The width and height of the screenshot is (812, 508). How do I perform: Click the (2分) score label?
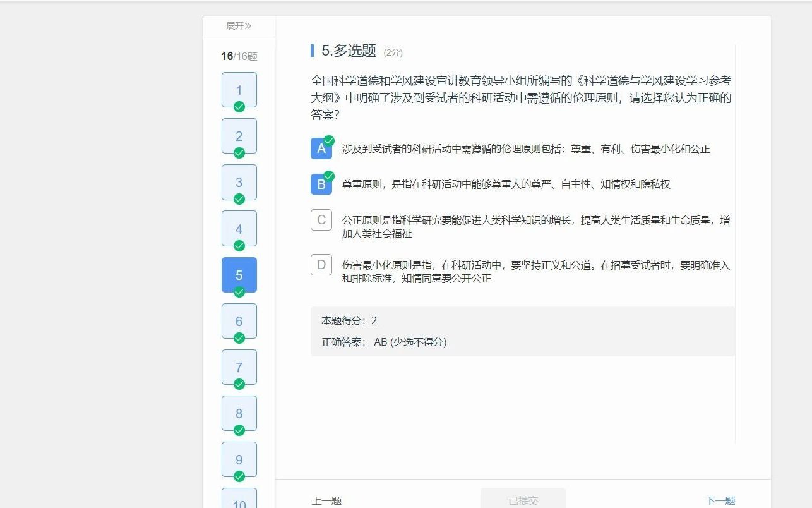click(x=393, y=52)
